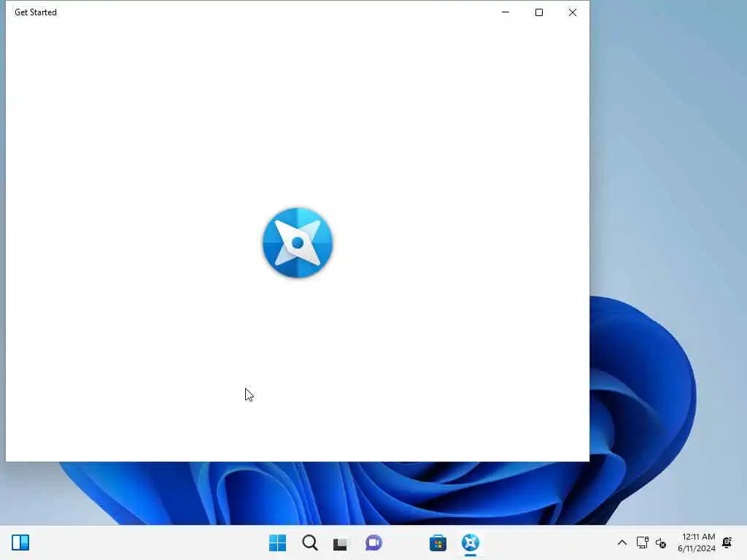Launch the Chat app from the taskbar
This screenshot has width=747, height=560.
(373, 542)
